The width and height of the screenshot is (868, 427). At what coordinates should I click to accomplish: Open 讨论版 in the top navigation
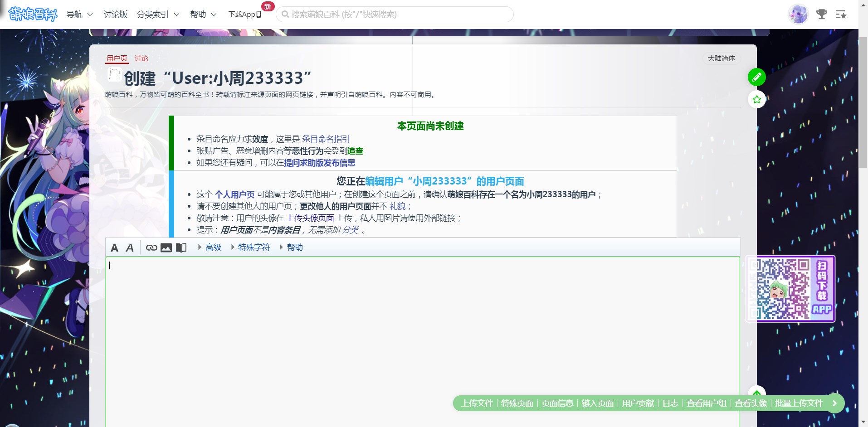[115, 15]
